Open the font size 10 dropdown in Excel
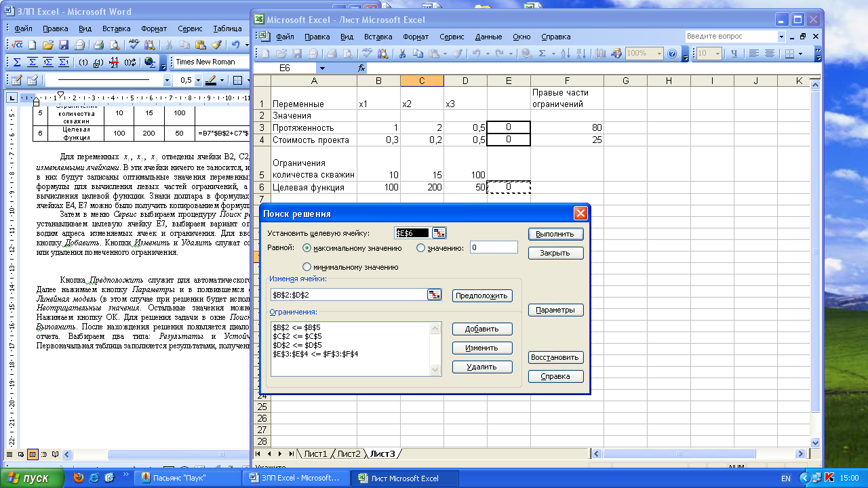 (717, 54)
